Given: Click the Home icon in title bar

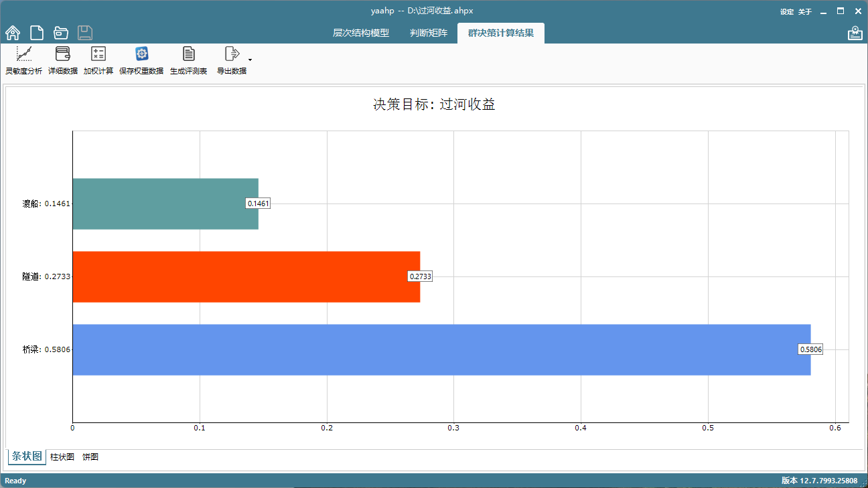Looking at the screenshot, I should [x=13, y=33].
